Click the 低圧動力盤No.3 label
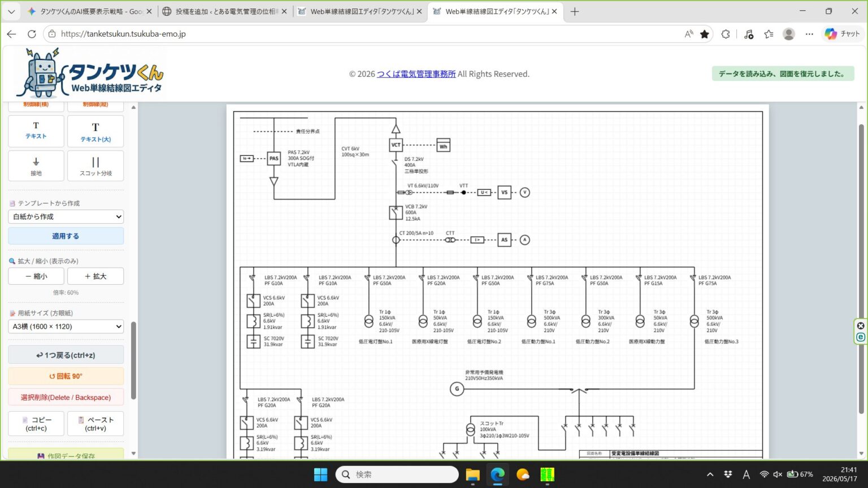This screenshot has width=868, height=488. pos(722,342)
